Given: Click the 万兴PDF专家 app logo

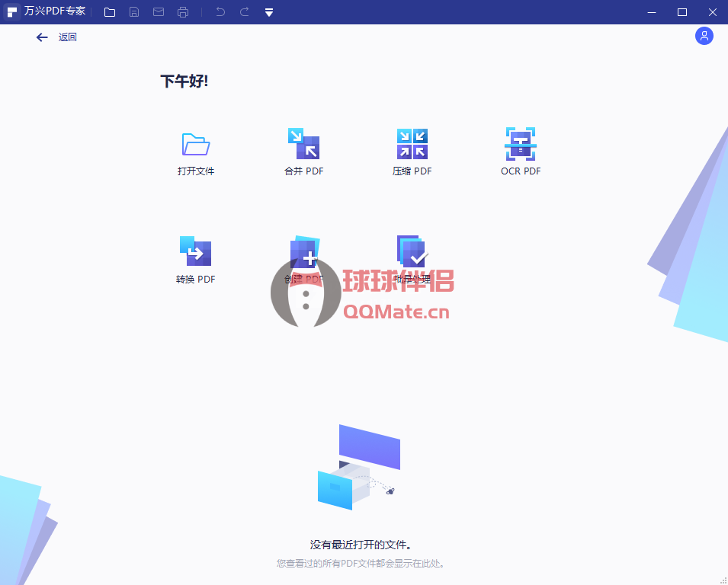Looking at the screenshot, I should point(12,12).
